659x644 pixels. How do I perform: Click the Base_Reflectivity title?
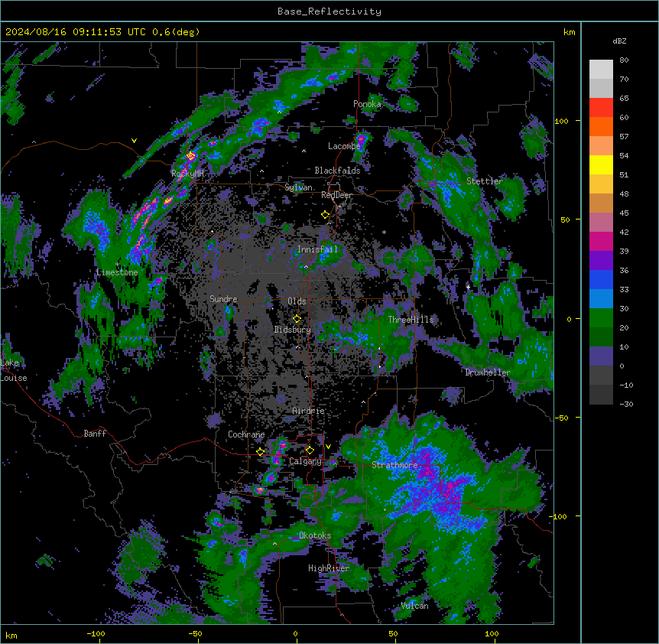coord(329,11)
